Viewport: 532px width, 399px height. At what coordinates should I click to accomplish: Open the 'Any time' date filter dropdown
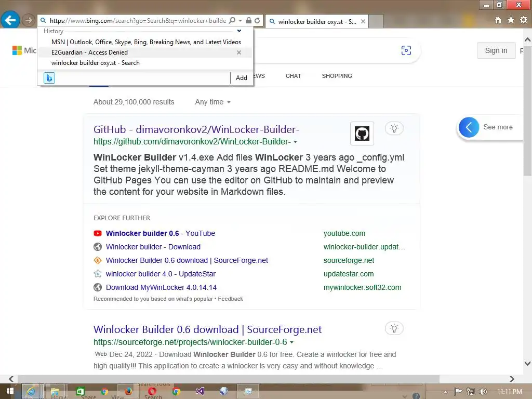point(212,102)
